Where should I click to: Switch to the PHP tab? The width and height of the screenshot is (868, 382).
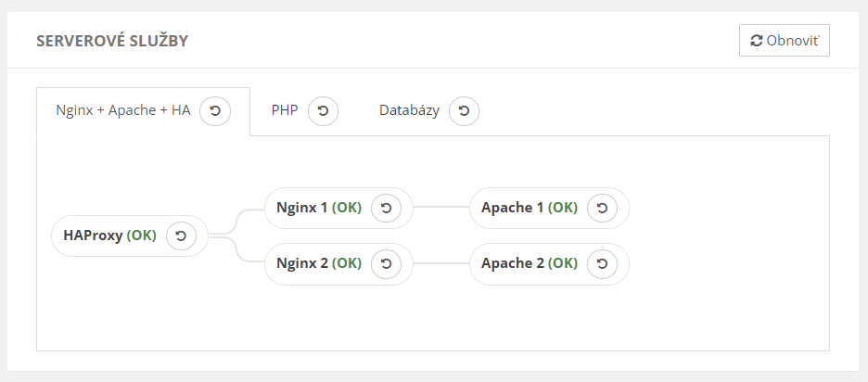tap(285, 110)
